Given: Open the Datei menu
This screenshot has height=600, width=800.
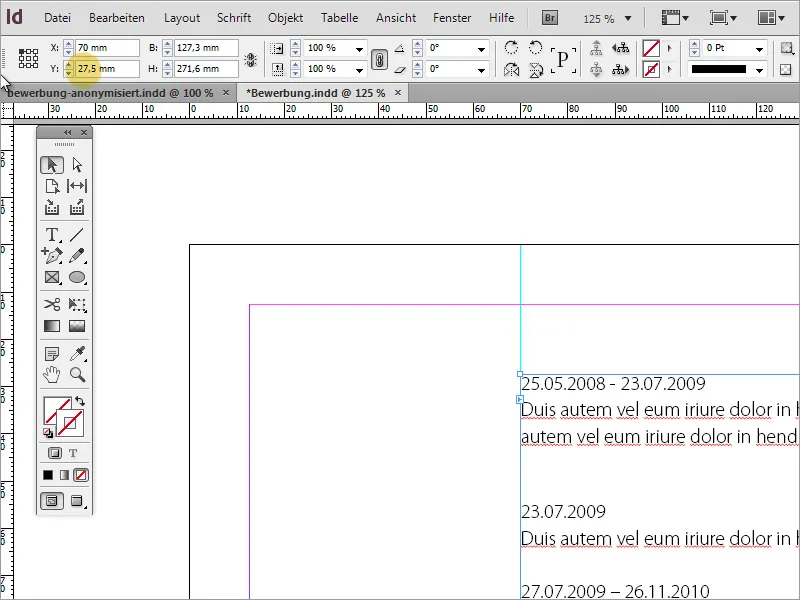Looking at the screenshot, I should [57, 18].
